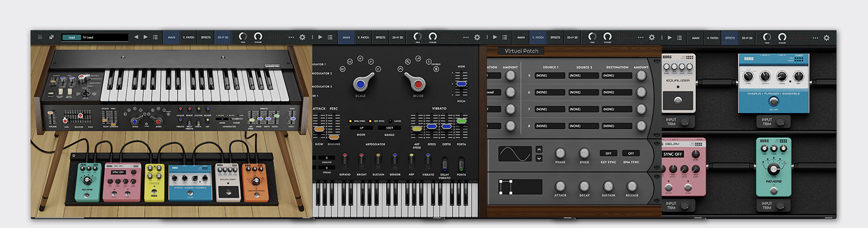
Task: Toggle the DELAY VIBRATO switch
Action: (x=444, y=164)
